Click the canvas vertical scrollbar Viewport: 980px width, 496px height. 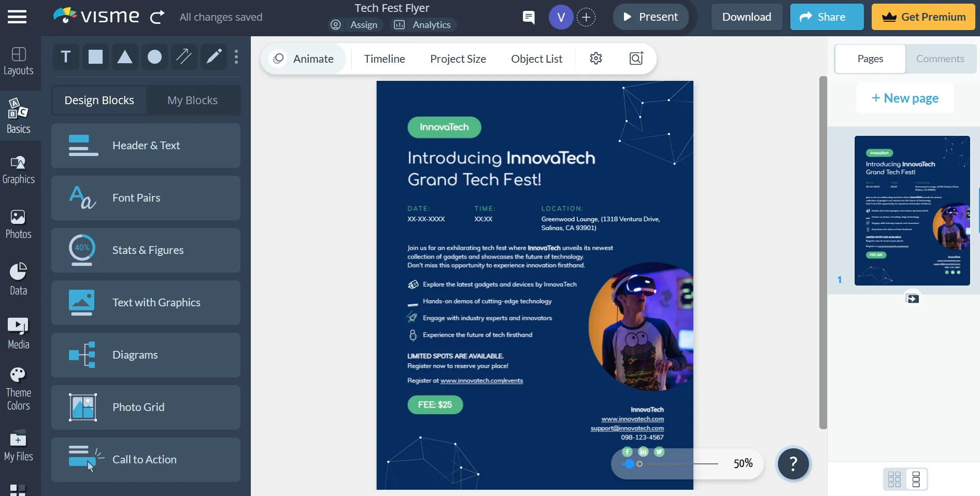(823, 252)
